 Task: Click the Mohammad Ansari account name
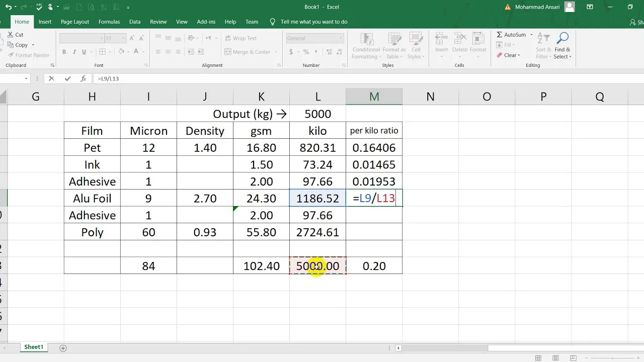pyautogui.click(x=537, y=7)
